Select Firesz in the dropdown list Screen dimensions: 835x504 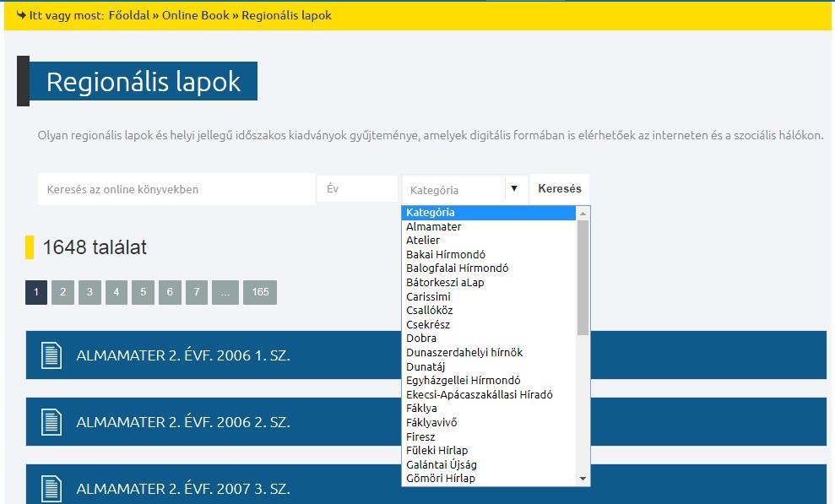click(x=489, y=437)
